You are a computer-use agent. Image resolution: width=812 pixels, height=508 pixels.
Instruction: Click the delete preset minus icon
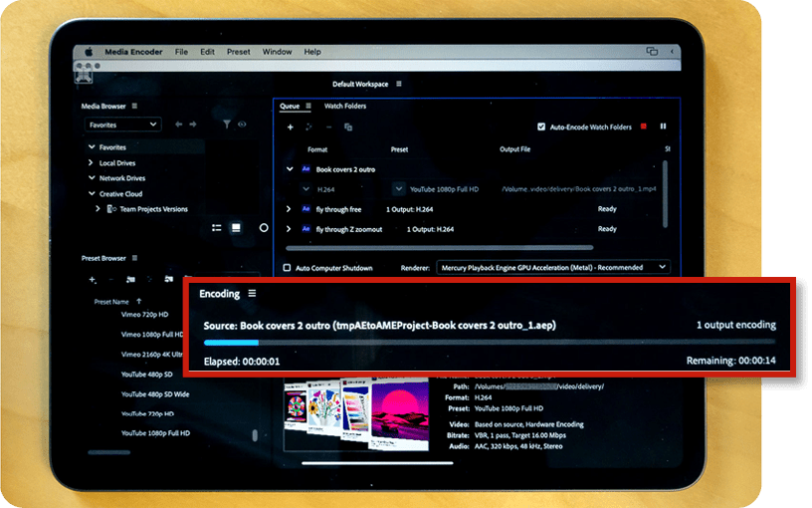[x=110, y=279]
